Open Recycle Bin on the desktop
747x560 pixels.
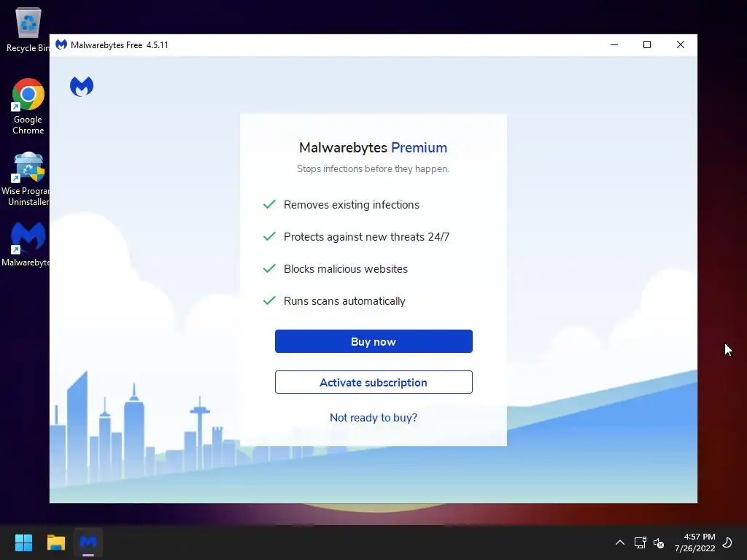(28, 29)
